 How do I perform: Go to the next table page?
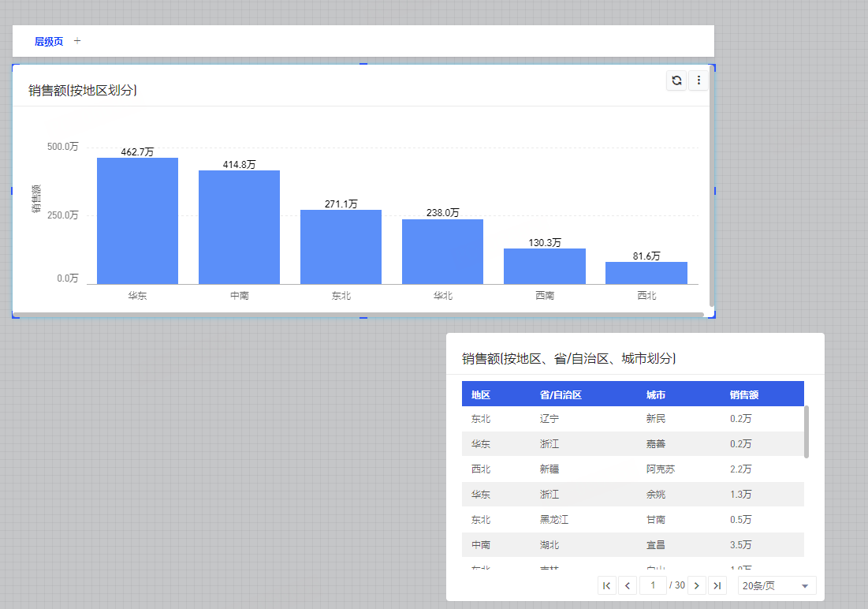coord(696,585)
